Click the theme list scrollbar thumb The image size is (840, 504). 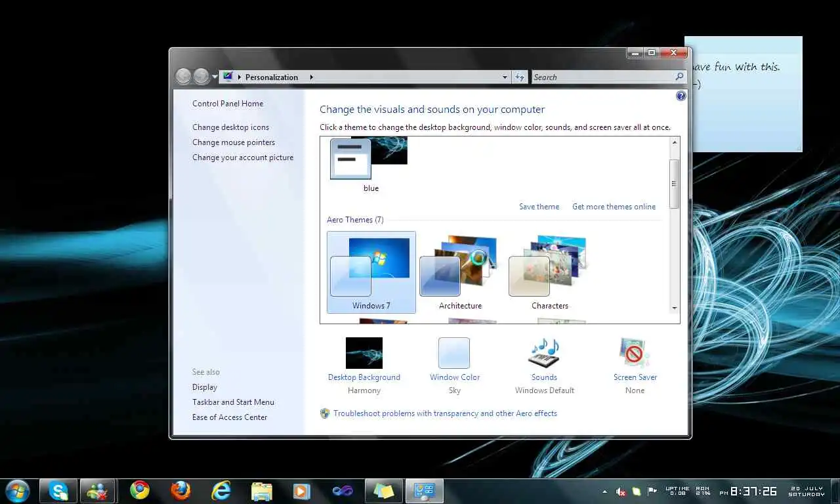coord(674,184)
